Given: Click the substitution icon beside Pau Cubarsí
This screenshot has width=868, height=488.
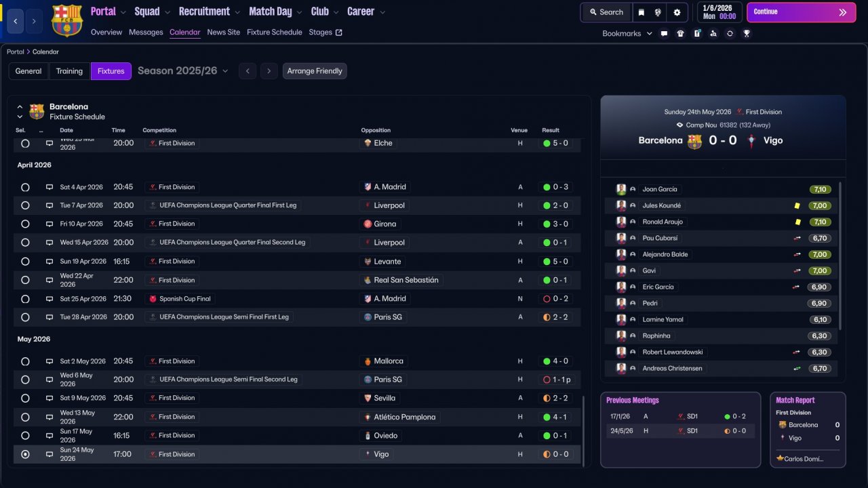Looking at the screenshot, I should click(797, 238).
